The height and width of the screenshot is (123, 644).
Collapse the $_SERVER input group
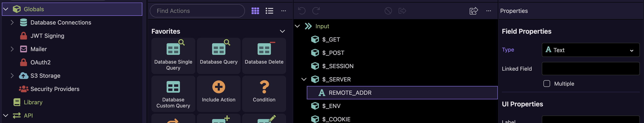click(x=304, y=79)
